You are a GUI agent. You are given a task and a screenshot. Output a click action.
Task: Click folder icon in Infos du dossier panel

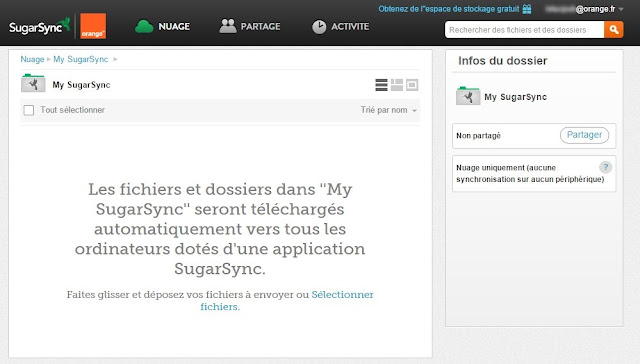468,96
